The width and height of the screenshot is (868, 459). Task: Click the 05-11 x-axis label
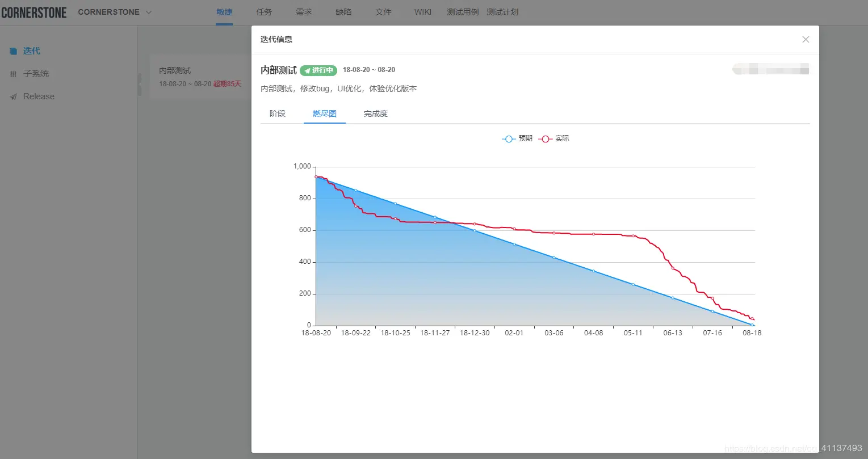tap(633, 333)
